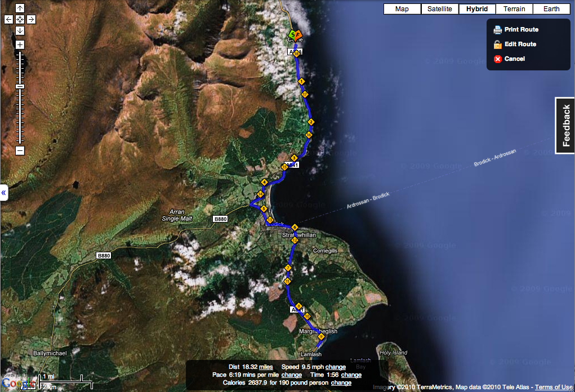The image size is (575, 392).
Task: Pan the map up with arrow
Action: point(20,8)
